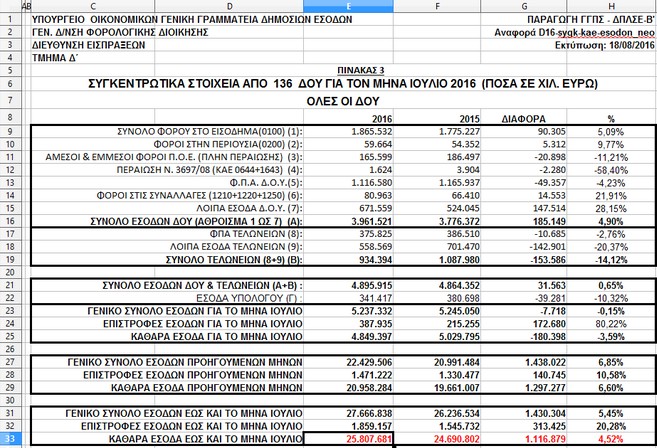Viewport: 657px width, 448px height.
Task: Click the ΟΛΕΣ ΟΙ ΔΟΥ heading
Action: click(343, 101)
